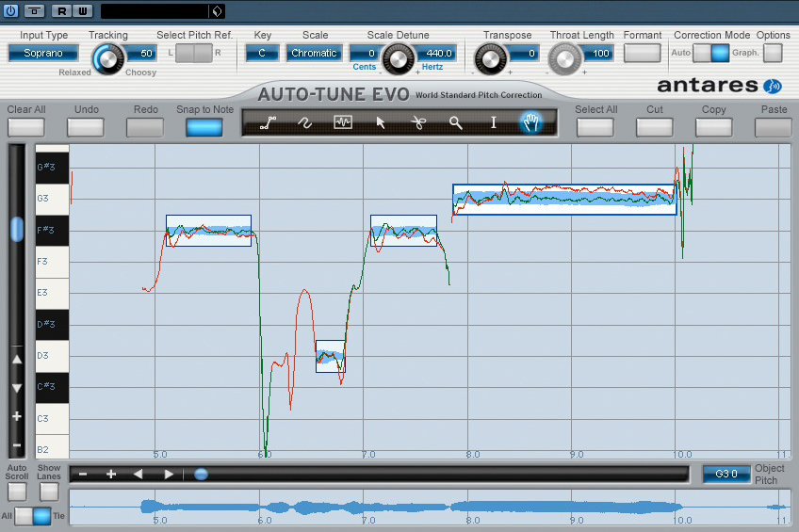This screenshot has width=799, height=532.
Task: Open the preset name field in the header
Action: point(155,11)
